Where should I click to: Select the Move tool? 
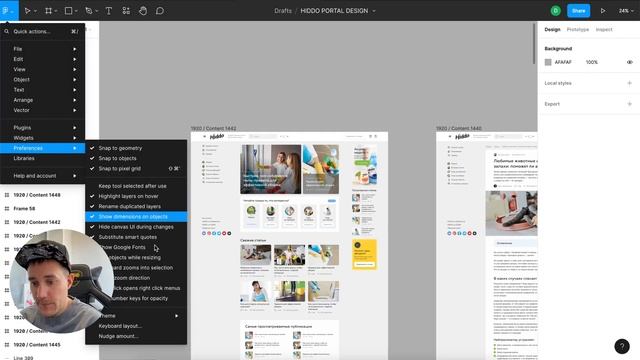(x=27, y=11)
